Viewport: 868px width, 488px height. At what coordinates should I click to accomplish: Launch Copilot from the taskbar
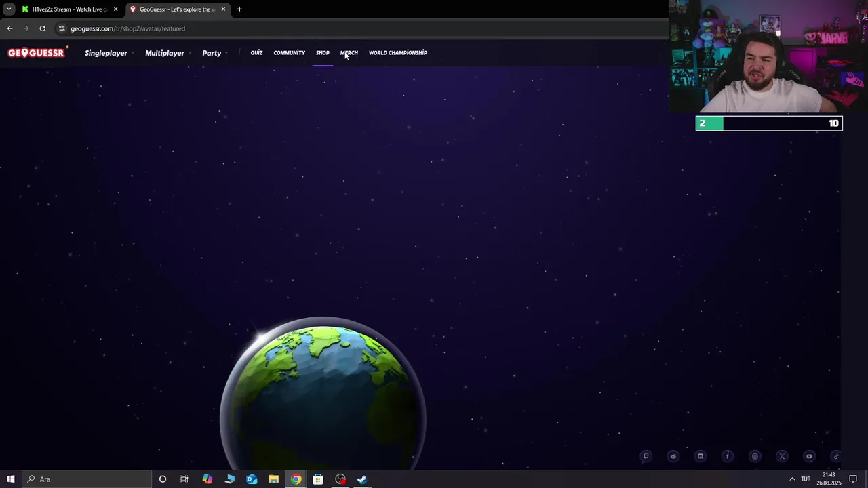click(208, 479)
